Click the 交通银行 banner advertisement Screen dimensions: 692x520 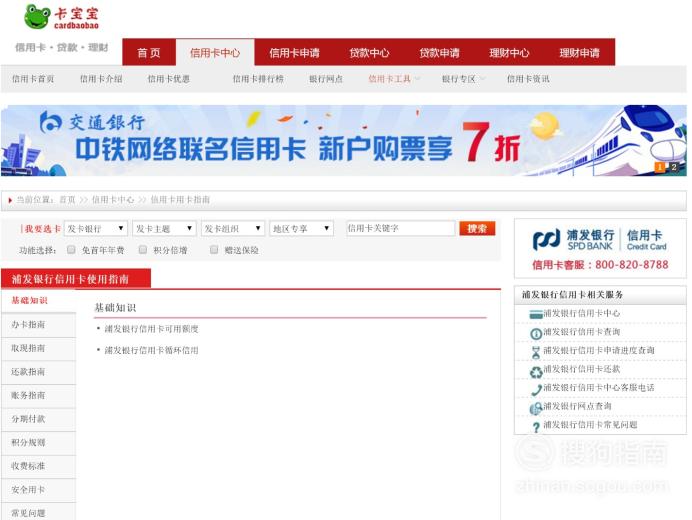coord(343,140)
